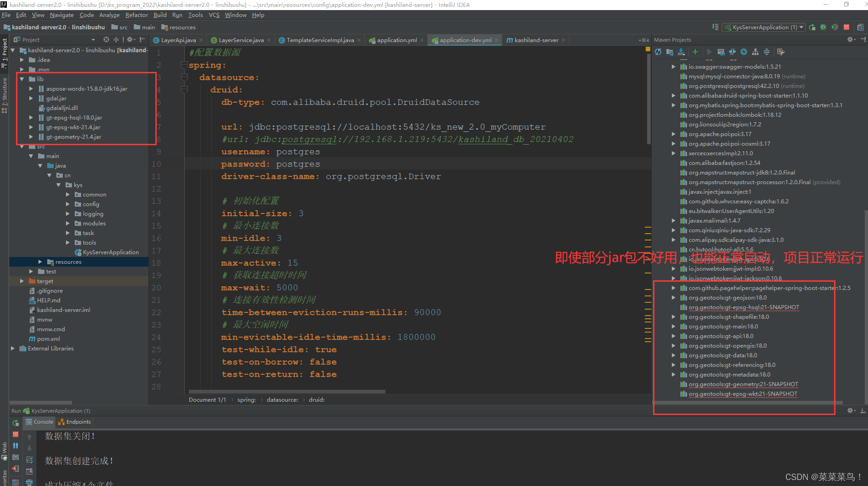
Task: Collapse all in Project panel header
Action: click(116, 40)
